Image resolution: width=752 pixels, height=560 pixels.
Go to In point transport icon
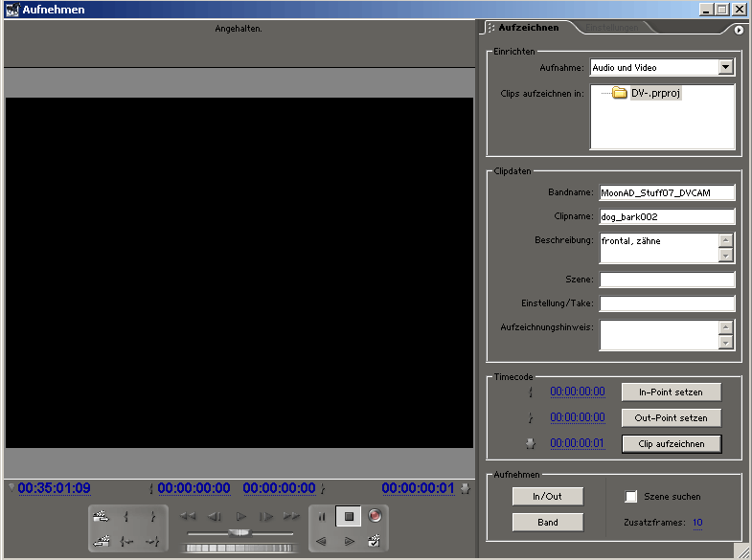(x=126, y=542)
